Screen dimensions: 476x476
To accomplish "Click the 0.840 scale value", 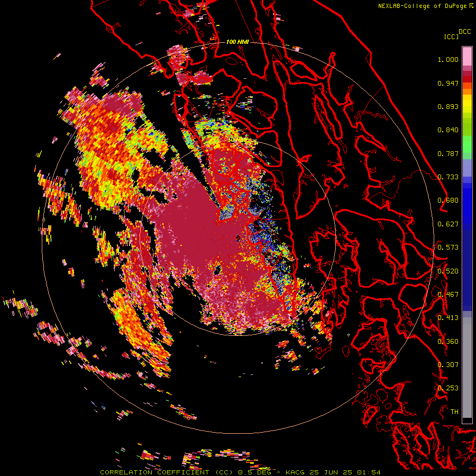I will (x=448, y=130).
